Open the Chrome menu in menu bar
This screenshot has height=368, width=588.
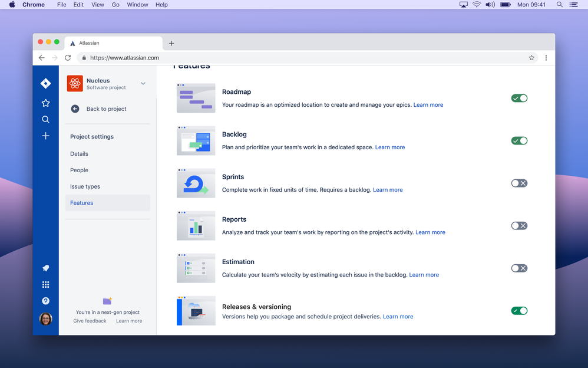34,5
